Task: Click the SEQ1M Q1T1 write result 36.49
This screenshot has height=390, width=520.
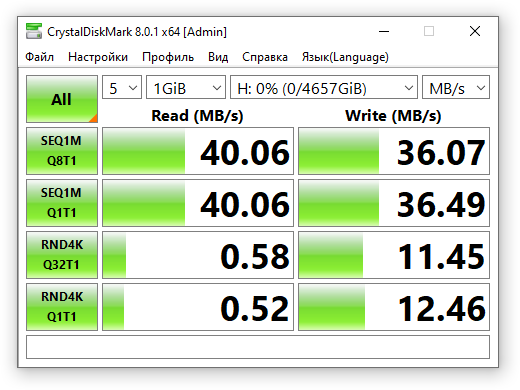Action: point(394,203)
